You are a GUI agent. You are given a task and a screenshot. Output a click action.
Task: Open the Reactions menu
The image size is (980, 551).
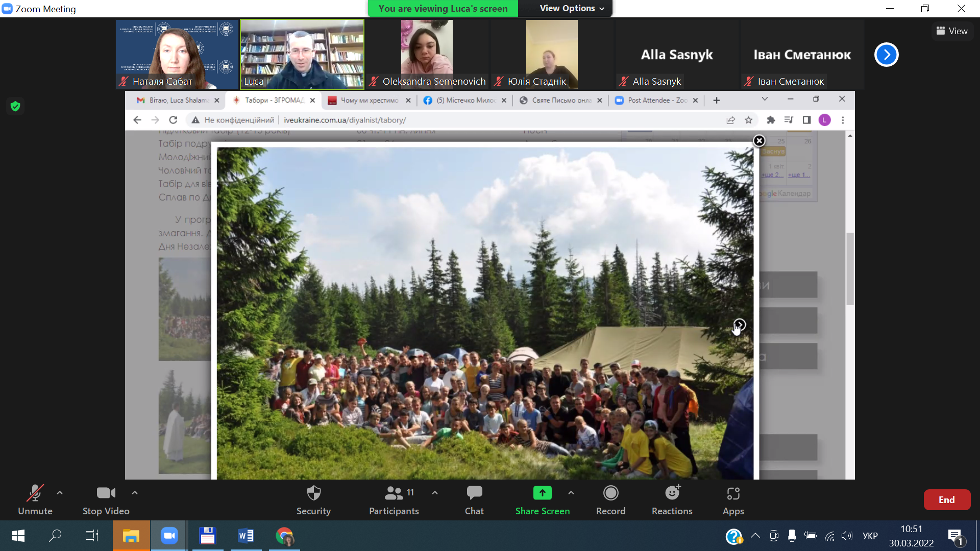pos(672,499)
